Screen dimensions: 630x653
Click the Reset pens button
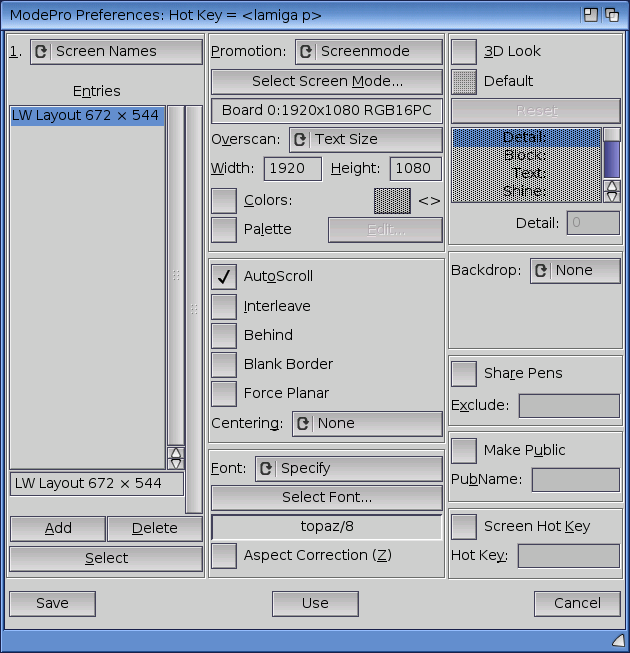(536, 111)
